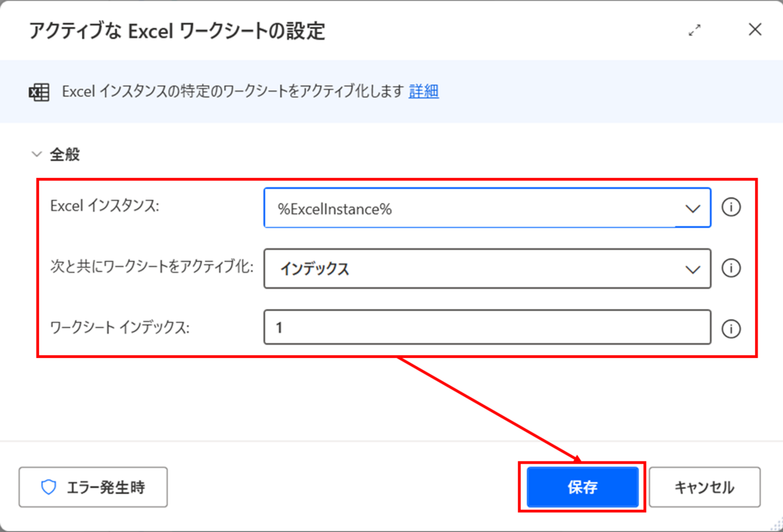The width and height of the screenshot is (783, 532).
Task: Click the 次と共にワークシートをアクティブ化: label
Action: [152, 267]
